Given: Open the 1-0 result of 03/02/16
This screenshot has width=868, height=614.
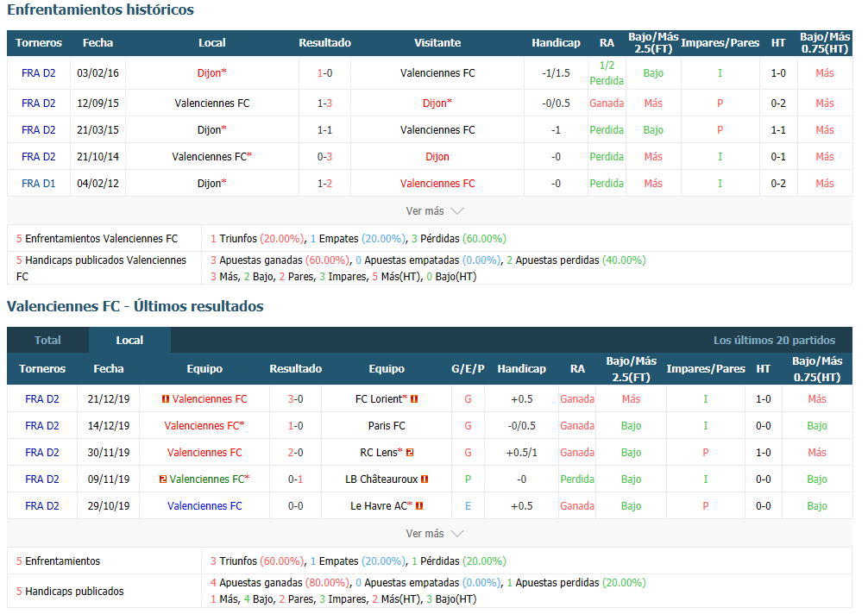Looking at the screenshot, I should click(325, 73).
